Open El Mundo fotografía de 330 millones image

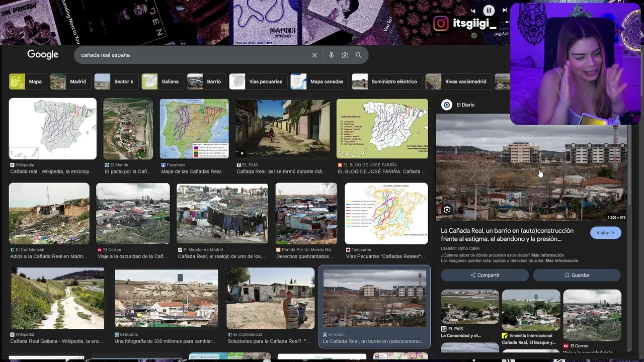pyautogui.click(x=167, y=299)
